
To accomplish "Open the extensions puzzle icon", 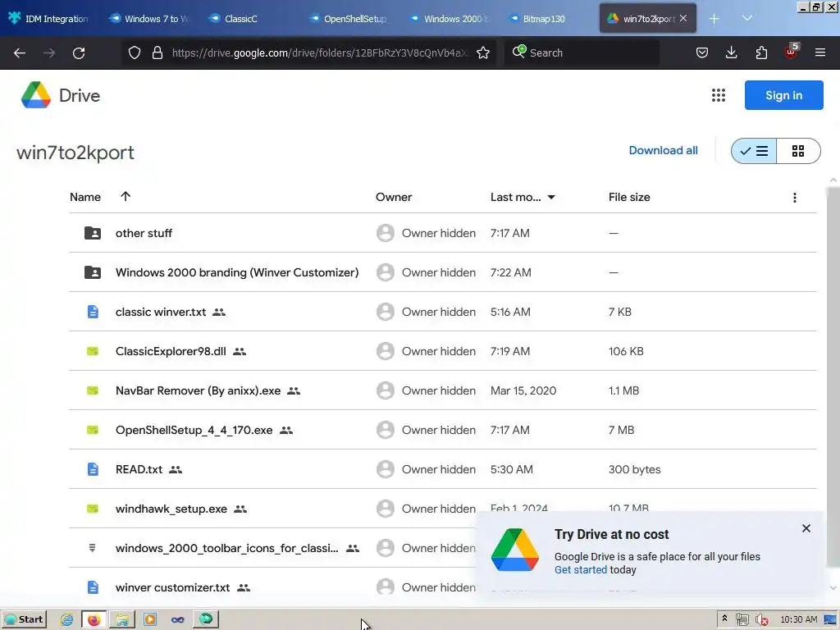I will pos(761,52).
